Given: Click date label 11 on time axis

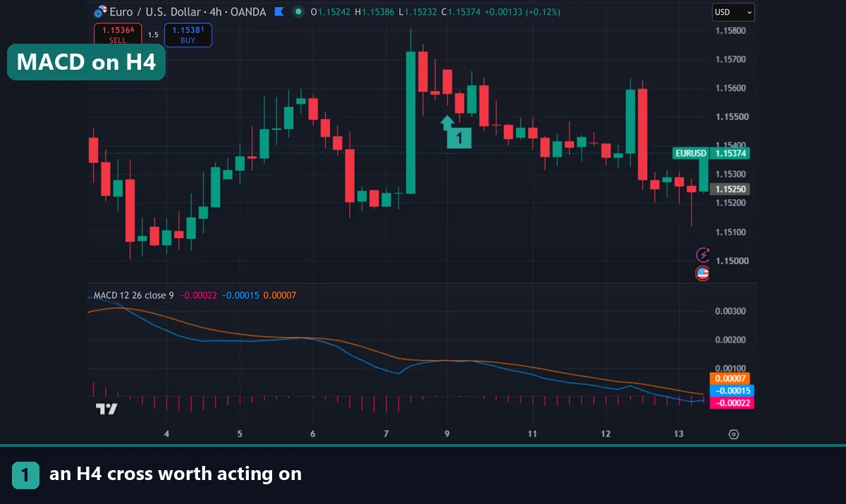Looking at the screenshot, I should 532,434.
